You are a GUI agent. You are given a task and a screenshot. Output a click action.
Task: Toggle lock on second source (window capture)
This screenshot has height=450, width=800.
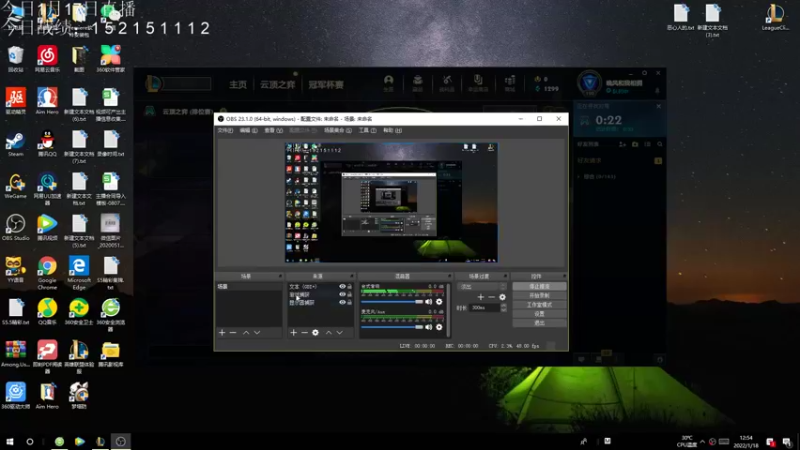coord(349,294)
